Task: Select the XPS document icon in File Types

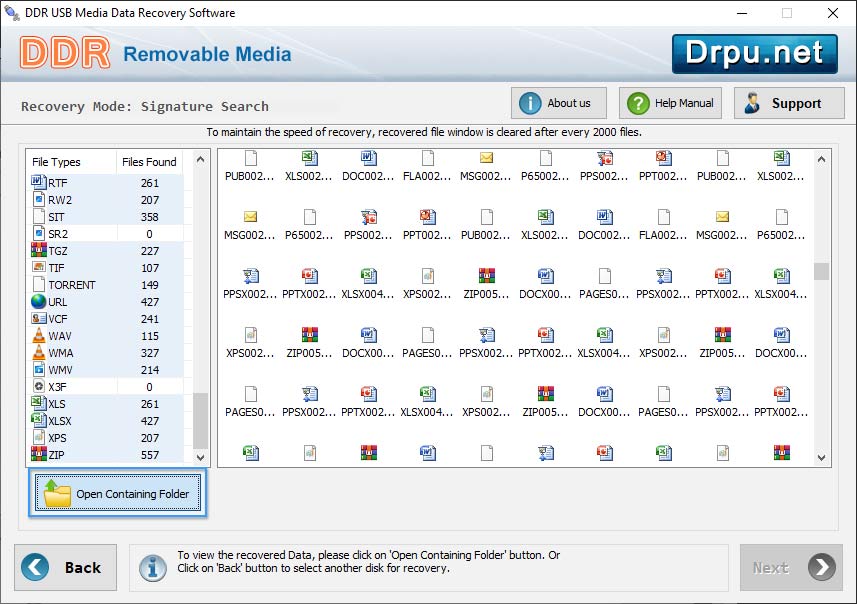Action: point(39,437)
